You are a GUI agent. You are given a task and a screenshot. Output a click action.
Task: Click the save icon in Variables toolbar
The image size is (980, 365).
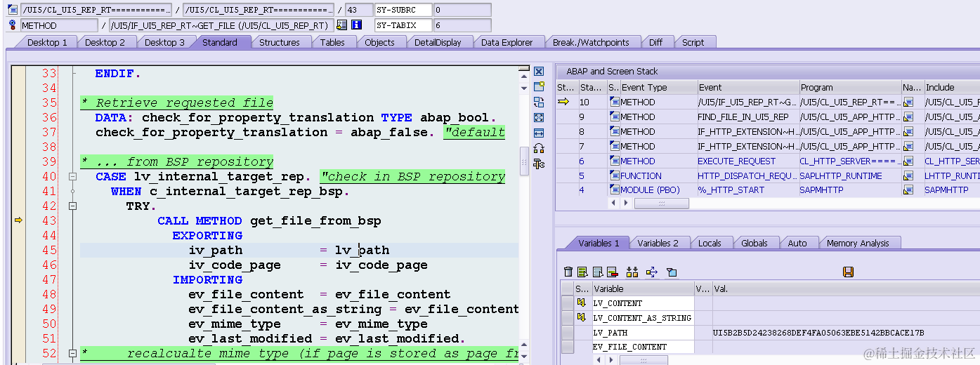(848, 272)
